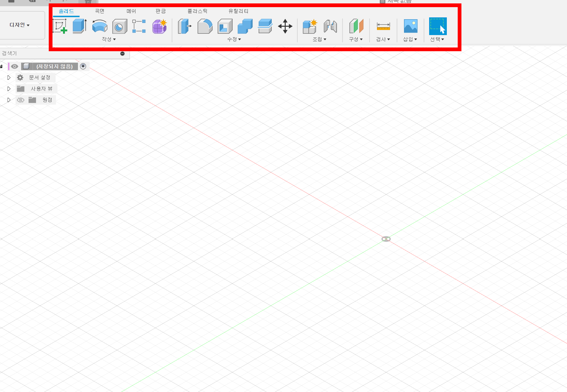Image resolution: width=567 pixels, height=392 pixels.
Task: Expand the 사용자 뷰 tree node
Action: coord(9,89)
